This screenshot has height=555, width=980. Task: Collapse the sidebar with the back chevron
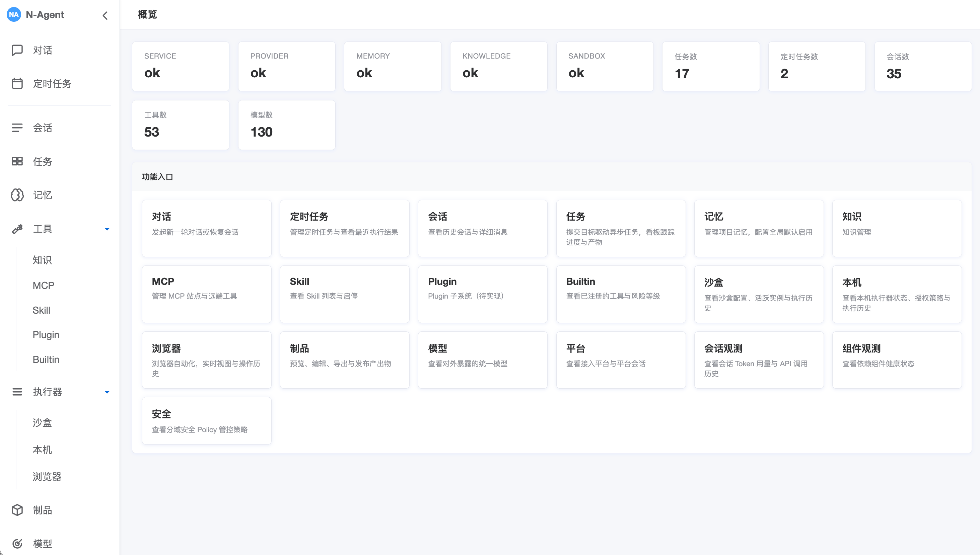105,15
